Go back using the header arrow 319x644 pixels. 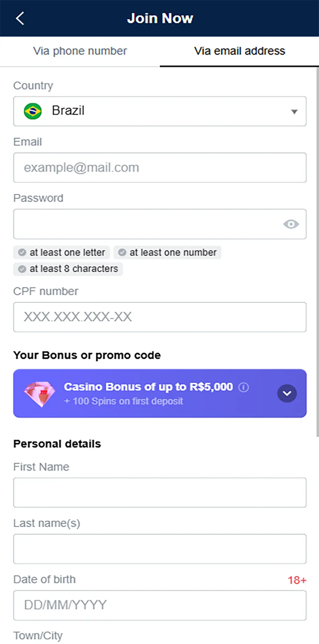[x=20, y=18]
